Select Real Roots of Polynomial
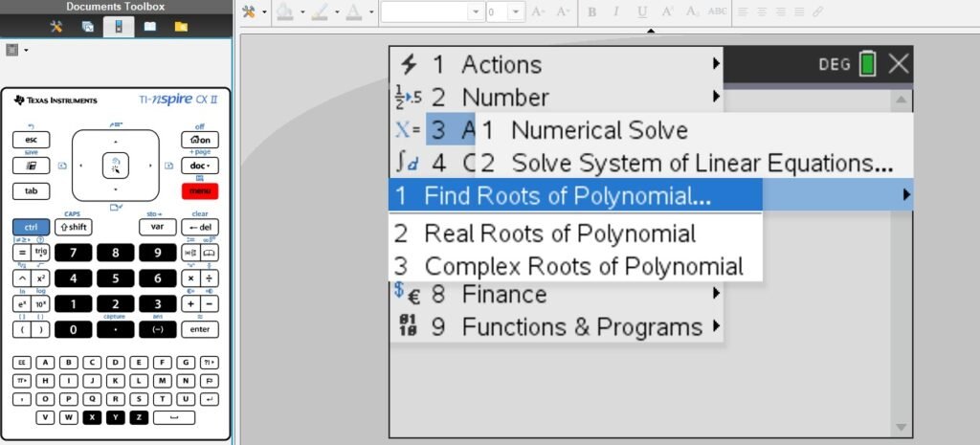The height and width of the screenshot is (445, 980). [575, 234]
